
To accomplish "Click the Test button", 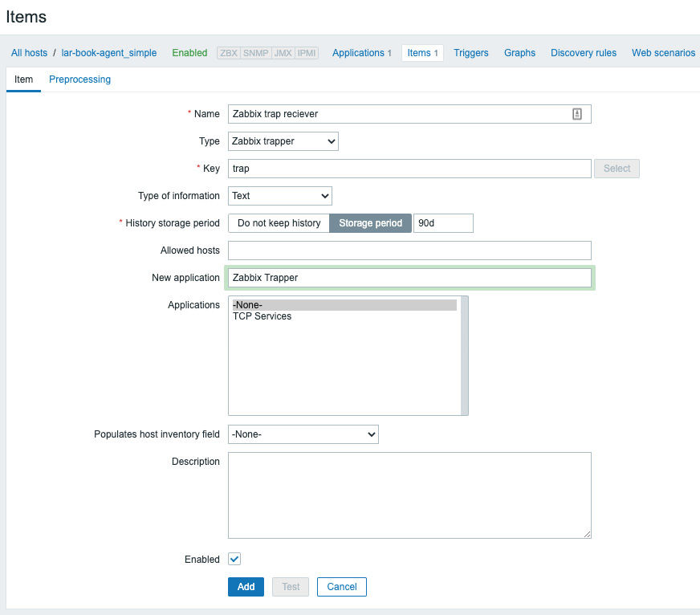I will (x=291, y=587).
